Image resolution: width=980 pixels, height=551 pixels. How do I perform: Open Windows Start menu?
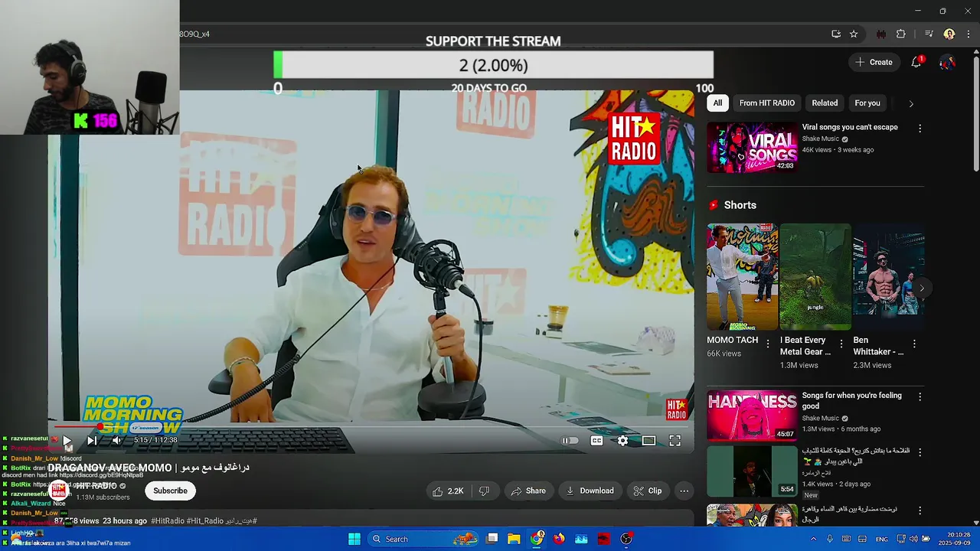tap(354, 539)
